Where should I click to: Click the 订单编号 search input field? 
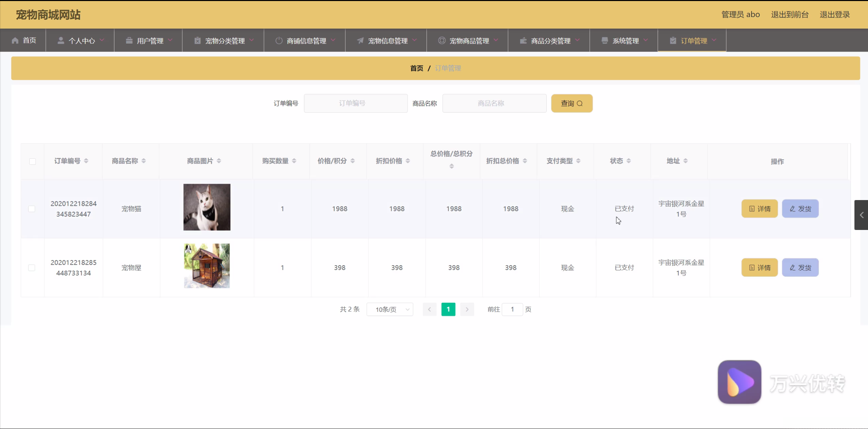355,103
